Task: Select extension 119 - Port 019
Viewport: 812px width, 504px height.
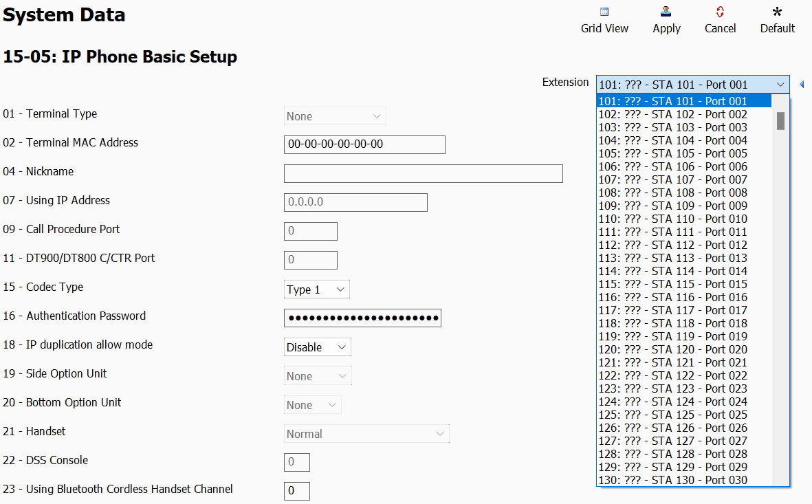Action: tap(684, 336)
